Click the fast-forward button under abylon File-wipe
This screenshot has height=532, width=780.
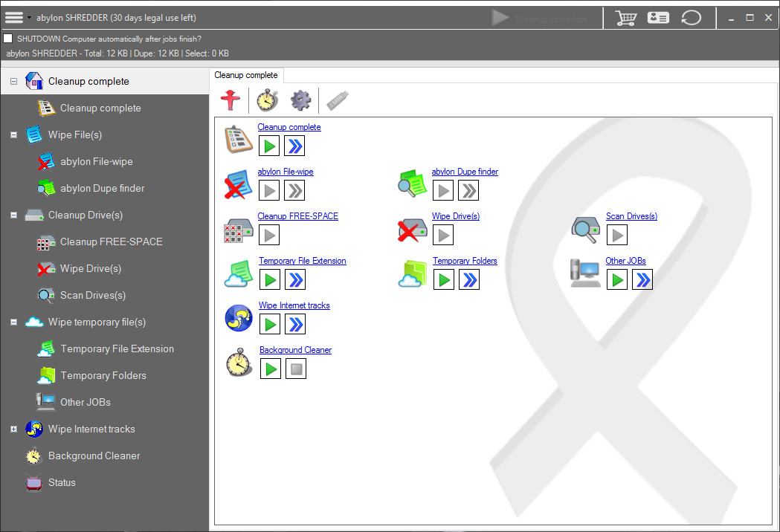click(294, 190)
